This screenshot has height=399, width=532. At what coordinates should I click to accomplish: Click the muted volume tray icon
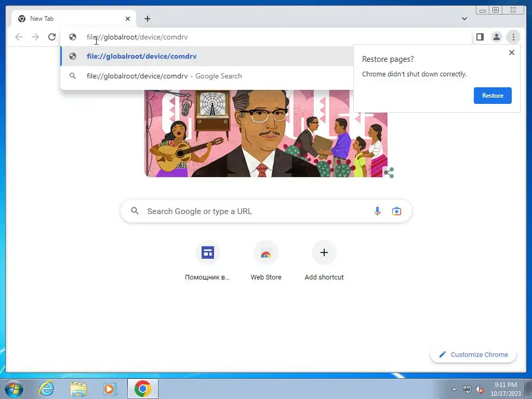pos(480,389)
